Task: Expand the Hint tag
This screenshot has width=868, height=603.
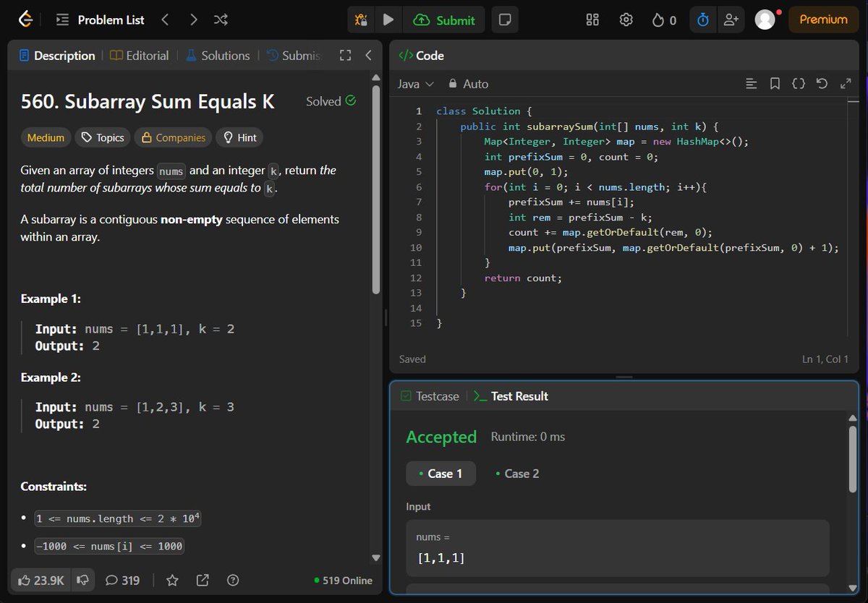Action: point(239,137)
